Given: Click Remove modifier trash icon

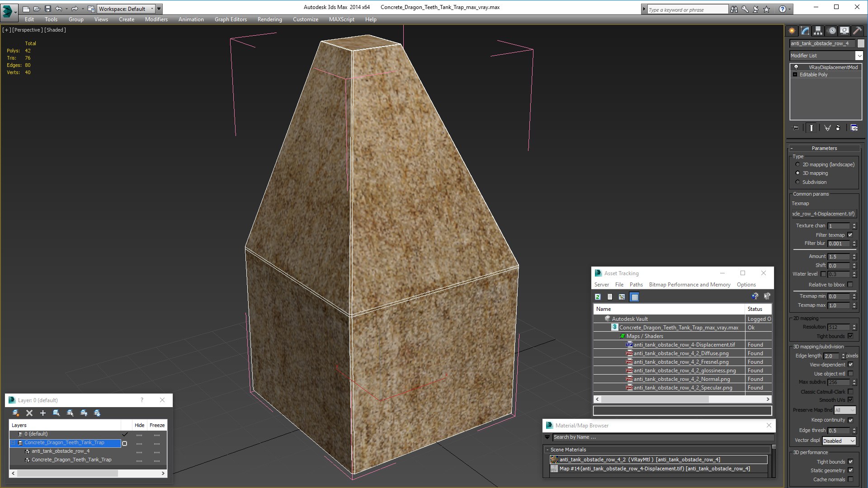Looking at the screenshot, I should pyautogui.click(x=838, y=128).
